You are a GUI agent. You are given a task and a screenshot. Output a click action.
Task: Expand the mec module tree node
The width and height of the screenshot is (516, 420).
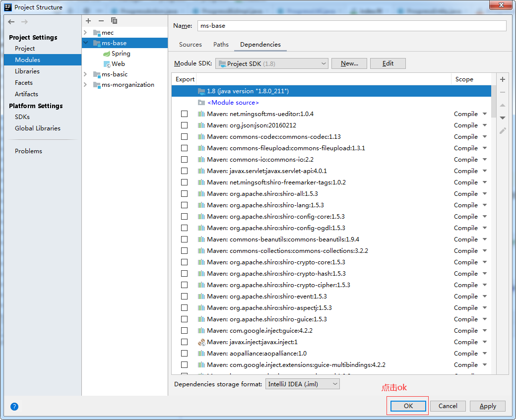pos(85,33)
